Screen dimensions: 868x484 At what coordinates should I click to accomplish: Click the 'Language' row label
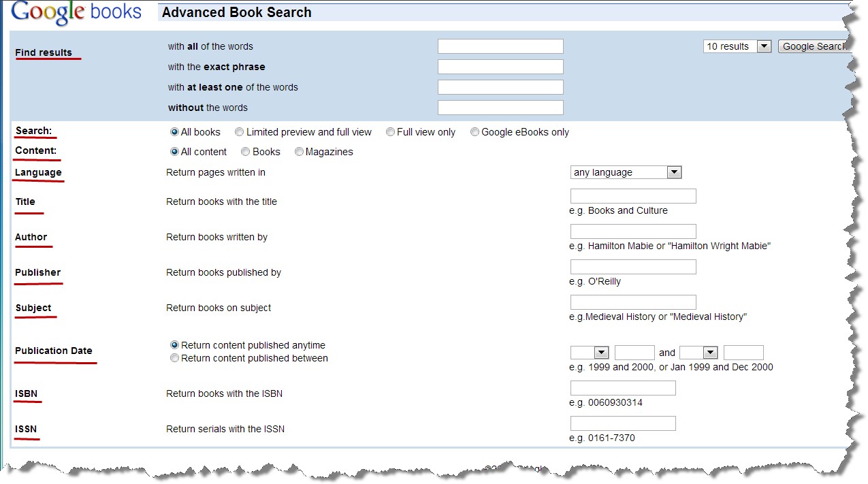(x=38, y=172)
